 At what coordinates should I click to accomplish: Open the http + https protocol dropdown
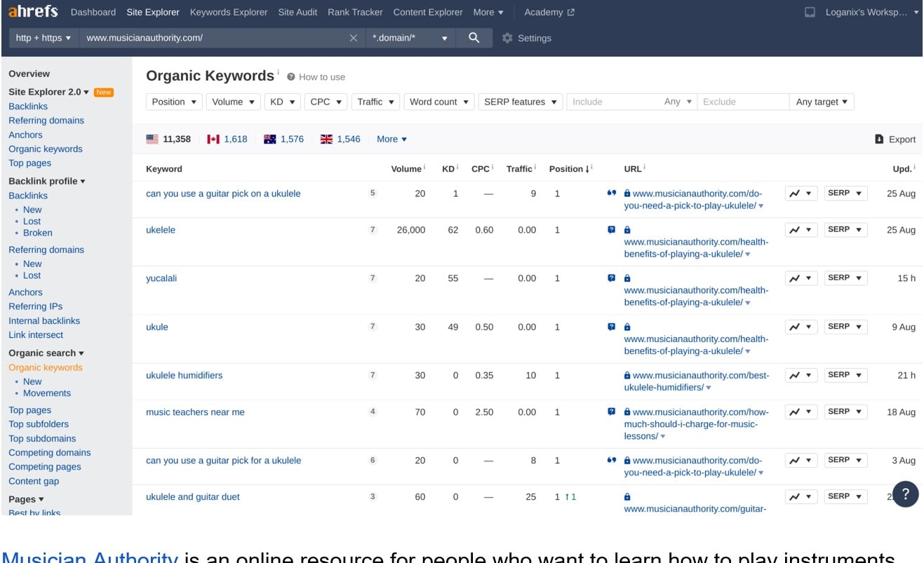[x=43, y=38]
